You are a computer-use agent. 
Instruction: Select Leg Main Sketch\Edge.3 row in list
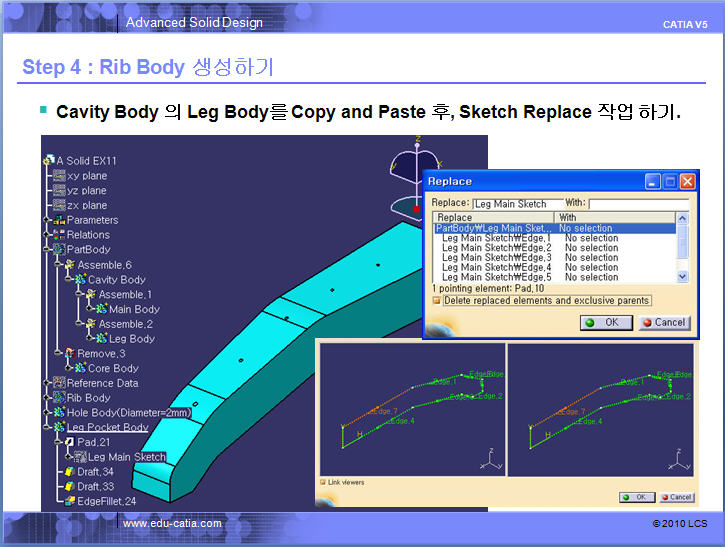(496, 258)
